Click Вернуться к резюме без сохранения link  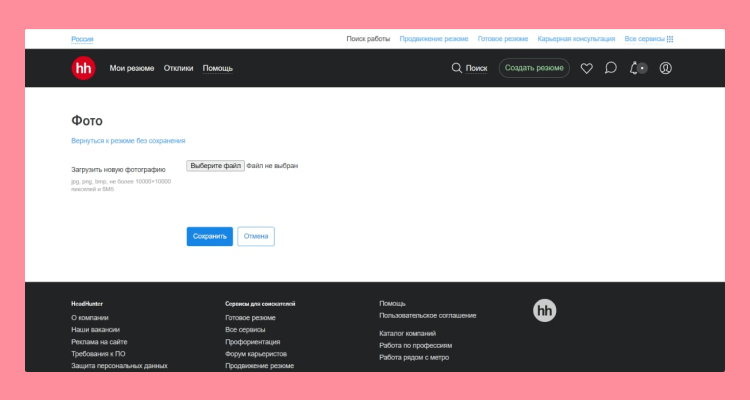point(127,141)
